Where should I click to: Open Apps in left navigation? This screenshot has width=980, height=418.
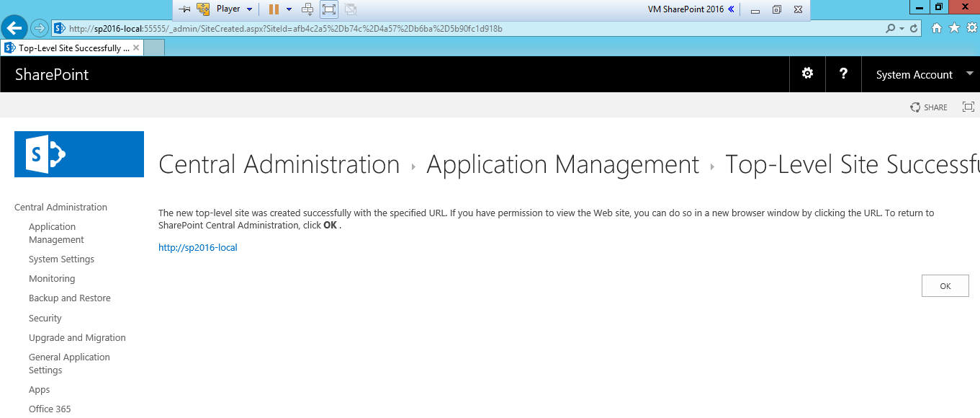tap(40, 389)
